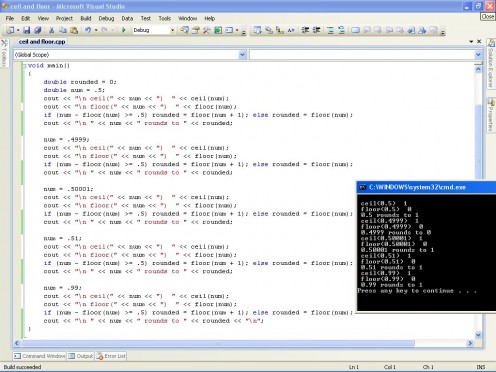Click the cmd.exe window title icon
The width and height of the screenshot is (496, 372).
362,187
